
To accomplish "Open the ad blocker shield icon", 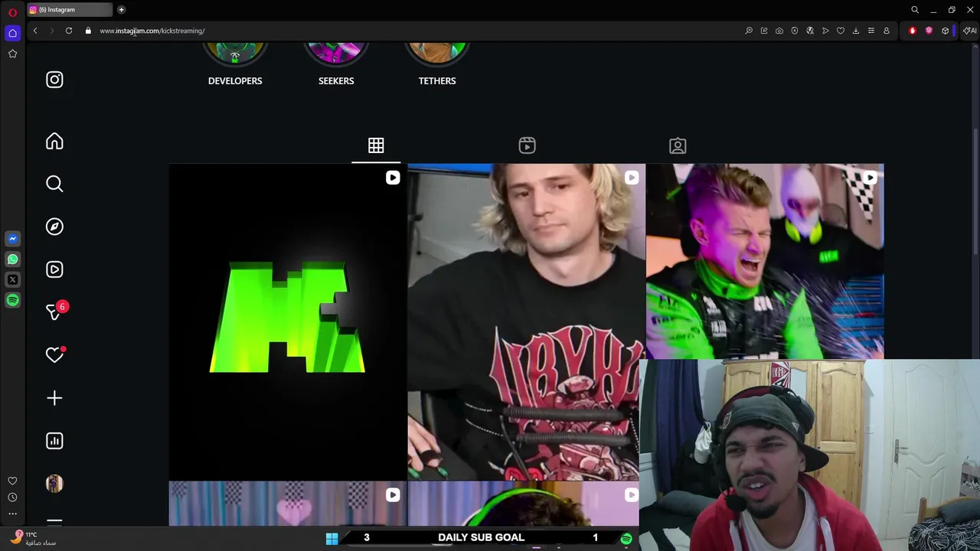I will 795,31.
